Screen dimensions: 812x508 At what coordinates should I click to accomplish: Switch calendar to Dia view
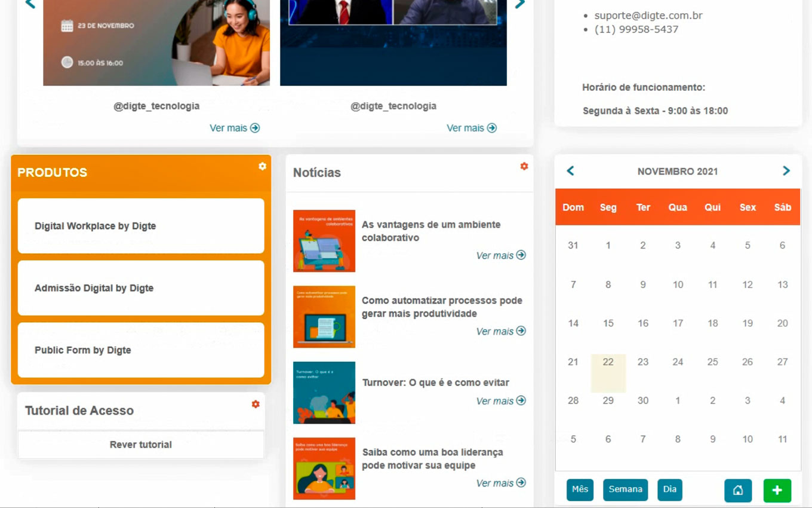click(x=670, y=489)
